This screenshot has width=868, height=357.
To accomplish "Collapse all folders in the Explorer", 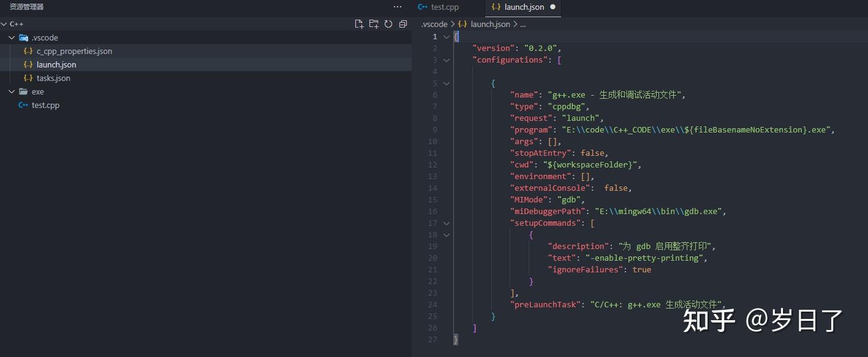I will click(x=403, y=23).
